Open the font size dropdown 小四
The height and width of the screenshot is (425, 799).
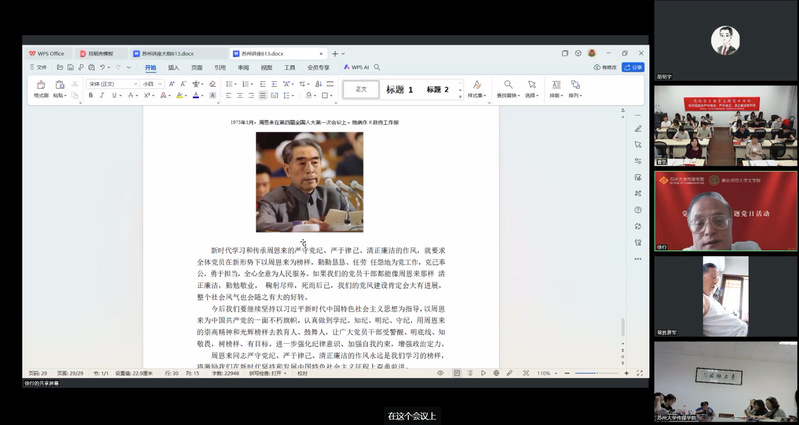(151, 84)
